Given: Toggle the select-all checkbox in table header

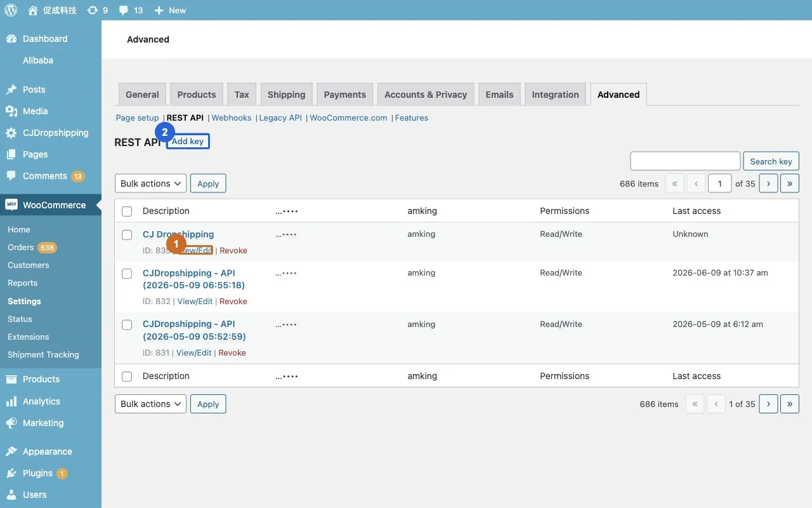Looking at the screenshot, I should click(x=127, y=211).
